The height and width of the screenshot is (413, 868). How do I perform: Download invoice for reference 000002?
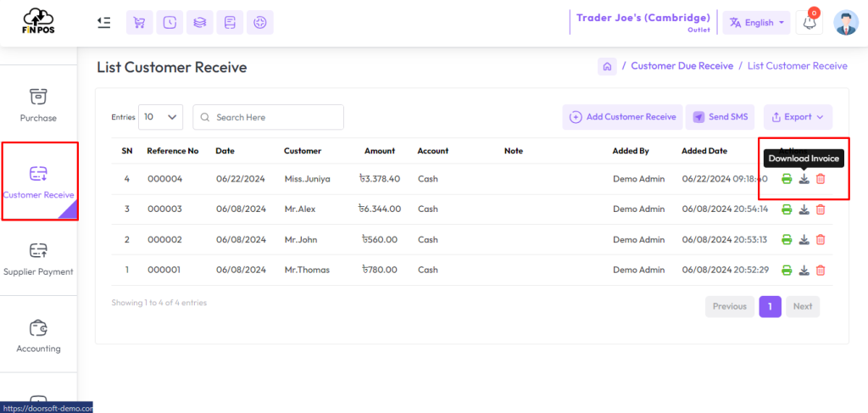[804, 240]
